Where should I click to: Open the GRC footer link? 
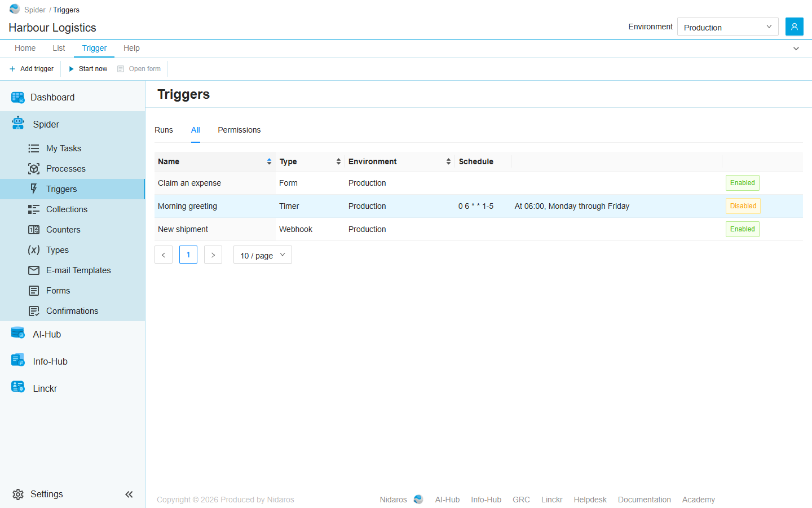pyautogui.click(x=521, y=500)
